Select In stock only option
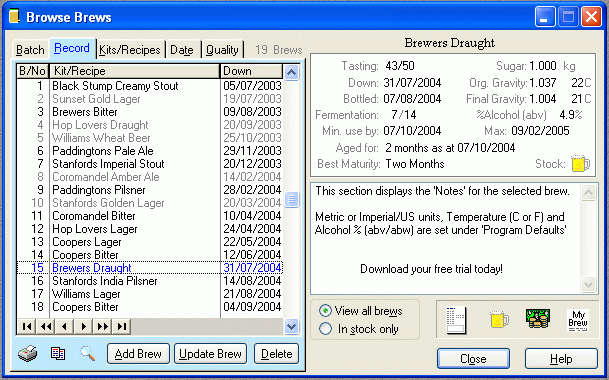The width and height of the screenshot is (609, 380). [x=359, y=329]
